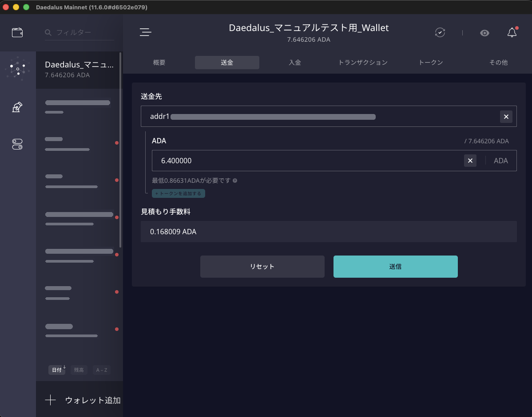Open the settings toggles icon in sidebar
The height and width of the screenshot is (417, 532).
pos(17,144)
